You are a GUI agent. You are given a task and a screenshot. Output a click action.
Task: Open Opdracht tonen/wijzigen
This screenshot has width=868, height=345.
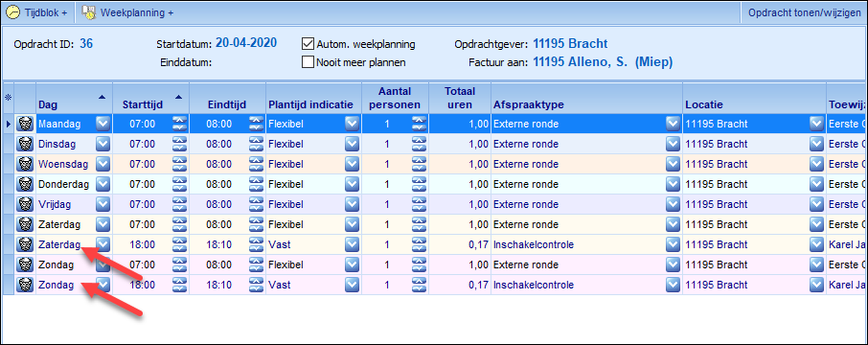pos(805,13)
